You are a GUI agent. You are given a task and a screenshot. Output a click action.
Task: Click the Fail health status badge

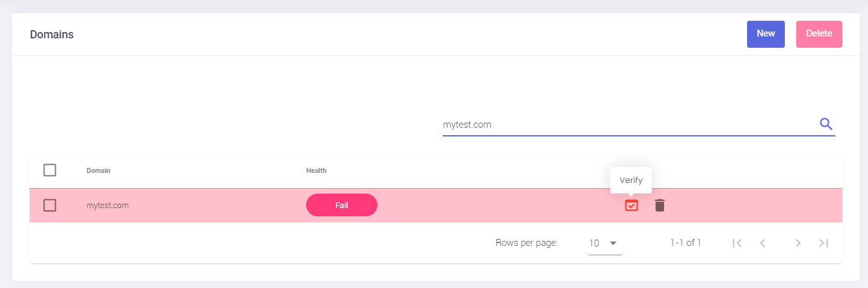coord(341,205)
